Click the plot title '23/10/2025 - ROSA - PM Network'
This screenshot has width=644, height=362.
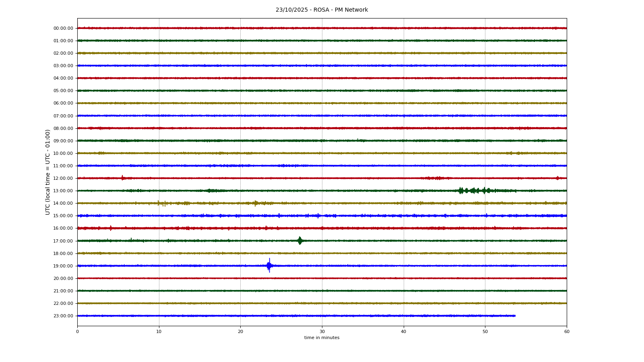click(x=322, y=10)
